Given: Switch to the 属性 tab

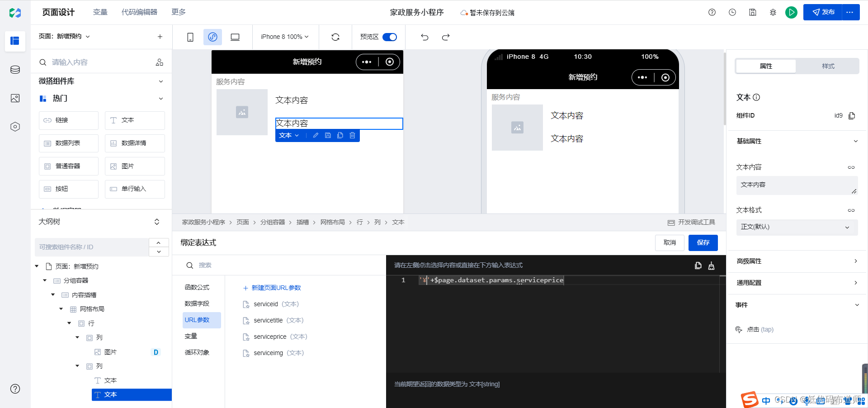Looking at the screenshot, I should coord(766,66).
